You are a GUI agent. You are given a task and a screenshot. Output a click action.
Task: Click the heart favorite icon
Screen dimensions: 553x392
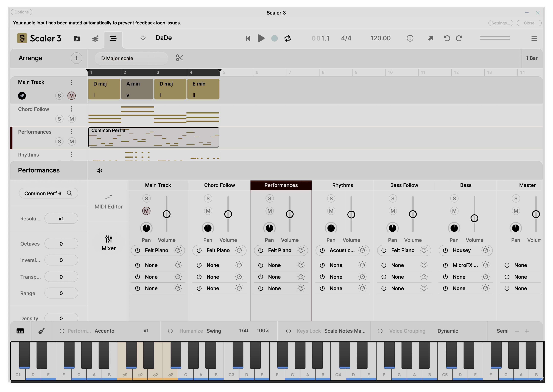143,38
